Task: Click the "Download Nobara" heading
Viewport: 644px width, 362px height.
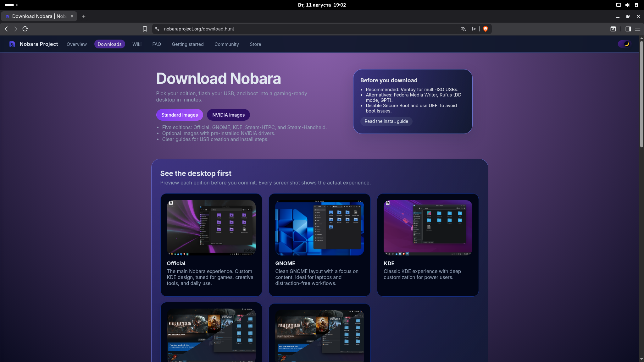Action: [219, 79]
